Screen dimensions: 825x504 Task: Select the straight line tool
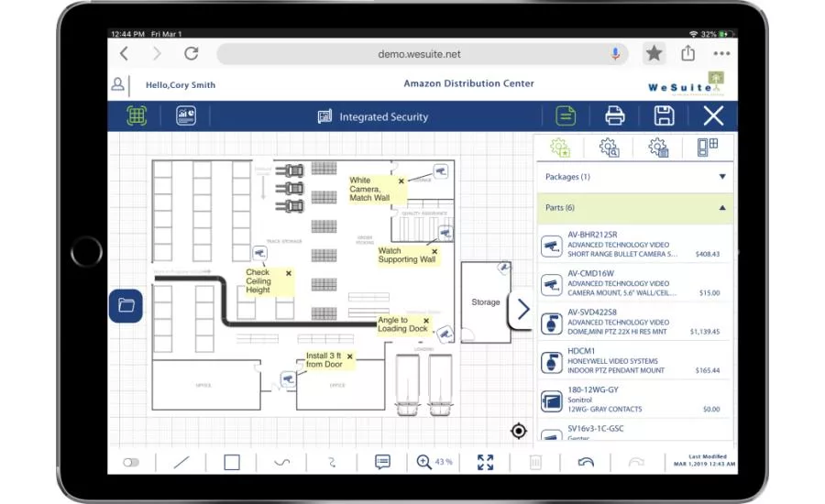pyautogui.click(x=181, y=463)
